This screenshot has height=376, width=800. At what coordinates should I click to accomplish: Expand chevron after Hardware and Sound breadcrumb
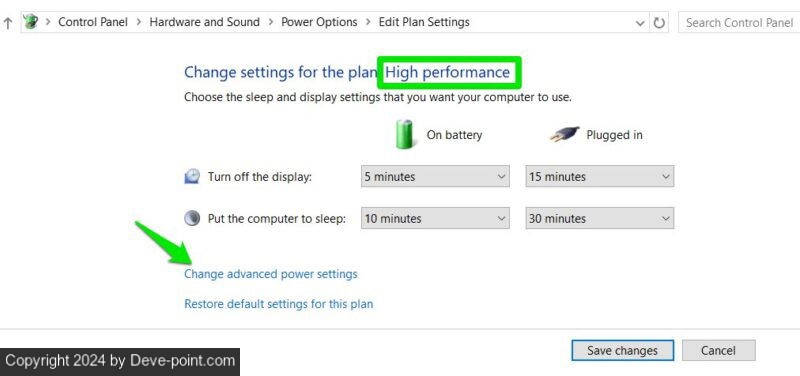[x=270, y=22]
